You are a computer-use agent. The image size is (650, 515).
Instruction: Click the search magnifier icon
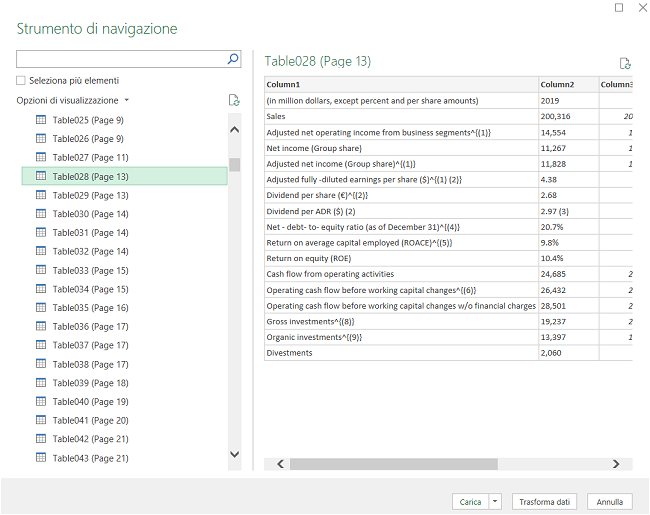[233, 60]
